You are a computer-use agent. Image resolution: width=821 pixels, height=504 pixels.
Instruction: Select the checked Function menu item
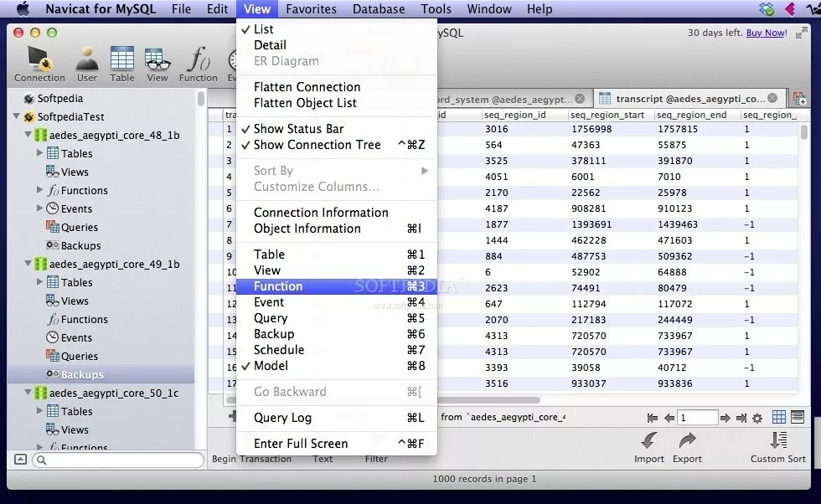pyautogui.click(x=337, y=286)
